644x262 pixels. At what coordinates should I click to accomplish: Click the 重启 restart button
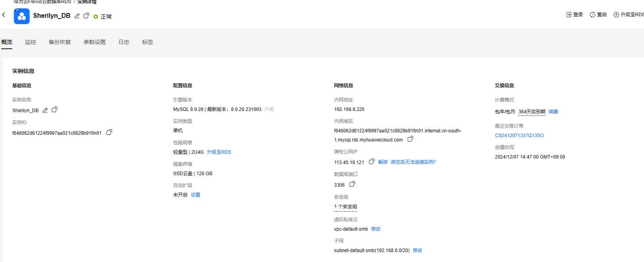click(x=598, y=15)
